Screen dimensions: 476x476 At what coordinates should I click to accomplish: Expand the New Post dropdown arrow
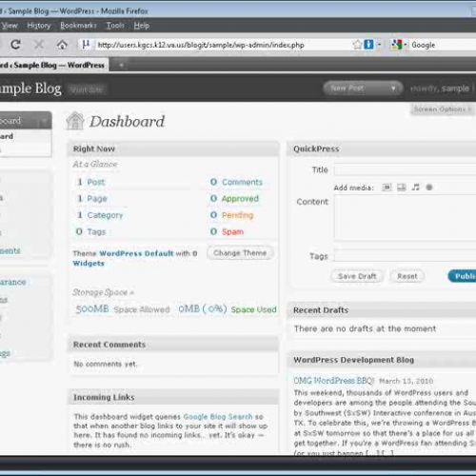(x=393, y=89)
